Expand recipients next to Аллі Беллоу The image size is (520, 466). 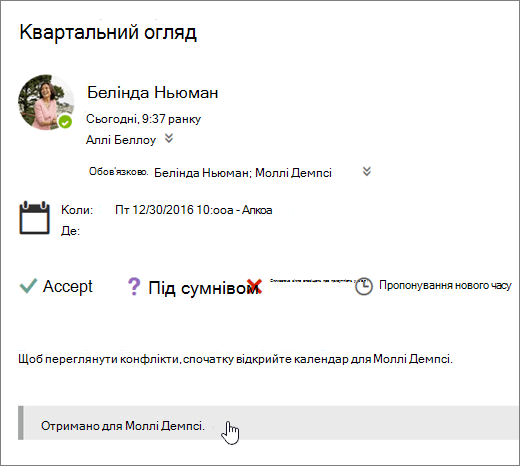coord(169,138)
